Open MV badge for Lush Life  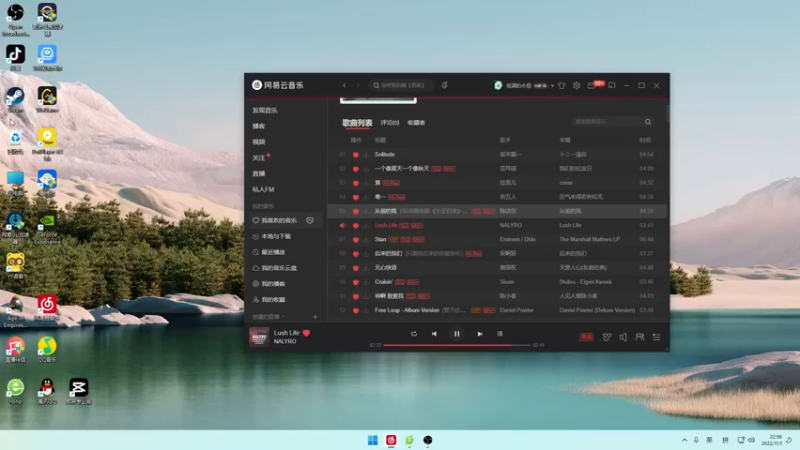coord(417,225)
